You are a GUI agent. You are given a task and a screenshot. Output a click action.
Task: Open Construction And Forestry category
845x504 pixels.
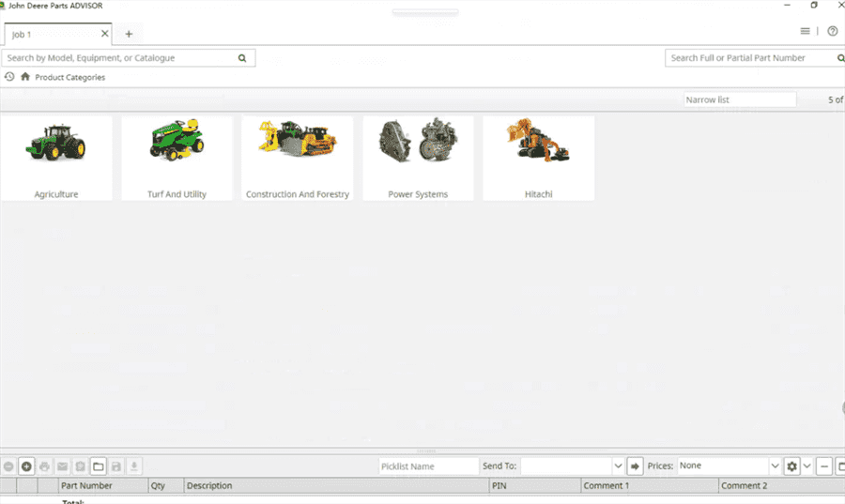pos(298,159)
